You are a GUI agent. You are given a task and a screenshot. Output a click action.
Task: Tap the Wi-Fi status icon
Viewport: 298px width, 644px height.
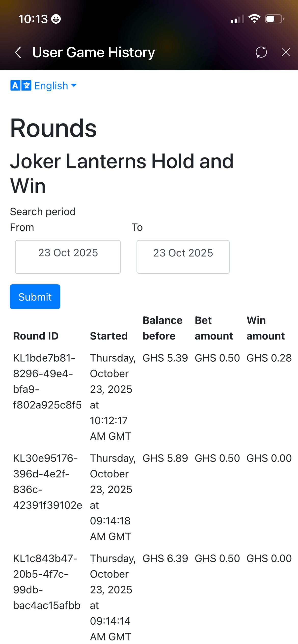pyautogui.click(x=254, y=19)
